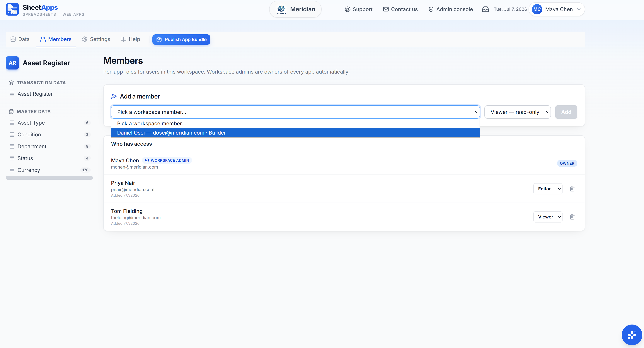Click the Admin console shield icon
The width and height of the screenshot is (644, 348).
(431, 9)
